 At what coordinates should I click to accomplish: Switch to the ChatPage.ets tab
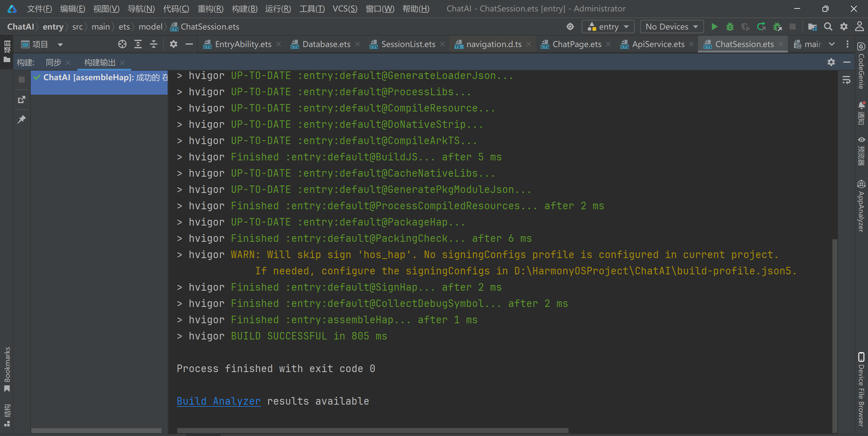(576, 44)
